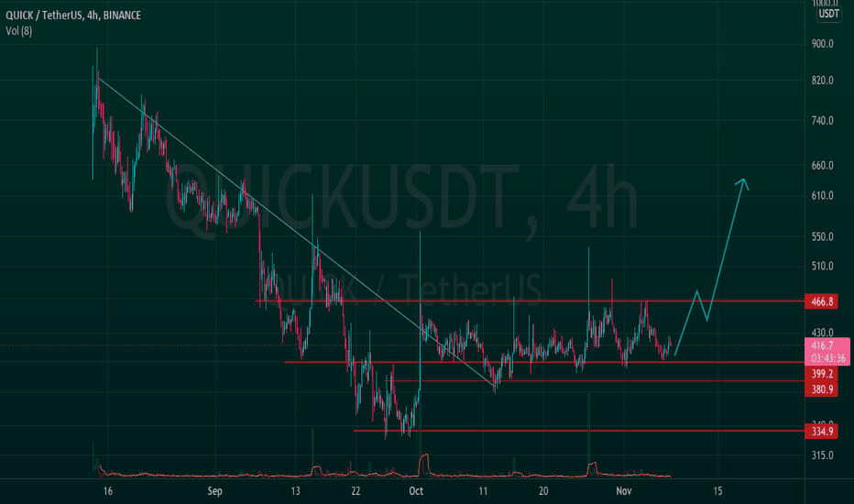The height and width of the screenshot is (504, 854).
Task: Click the 550.0 price axis value
Action: (x=823, y=237)
